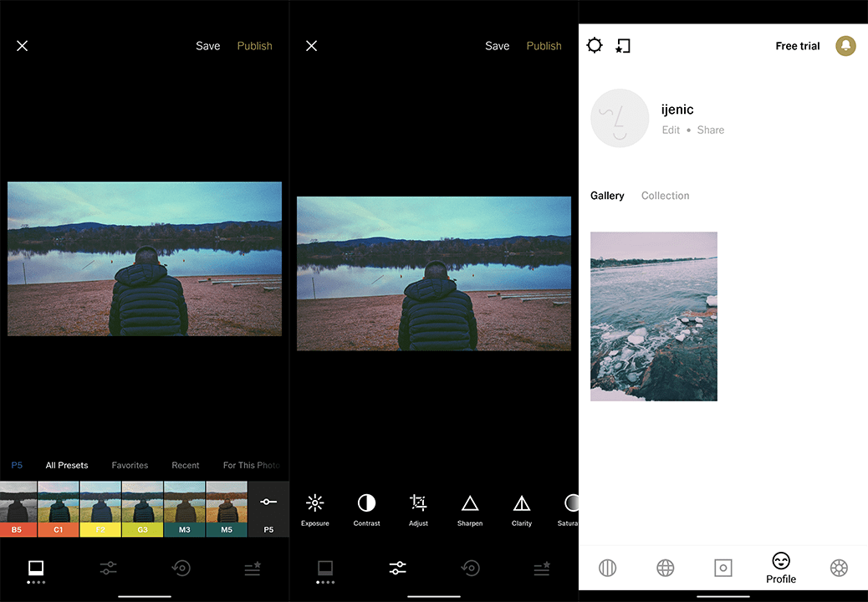The image size is (868, 602).
Task: Open the P5 preset strength slider
Action: (268, 509)
